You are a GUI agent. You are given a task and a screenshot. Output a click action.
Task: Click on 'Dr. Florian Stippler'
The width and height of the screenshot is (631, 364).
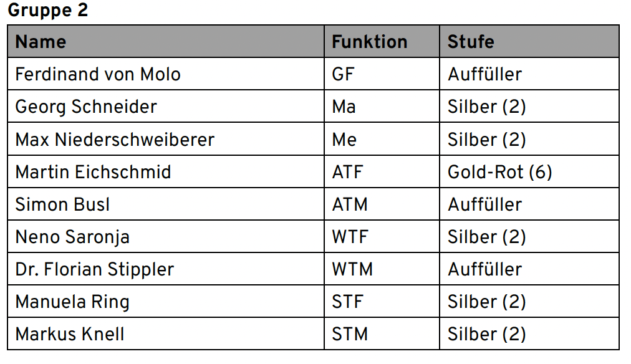tap(95, 269)
